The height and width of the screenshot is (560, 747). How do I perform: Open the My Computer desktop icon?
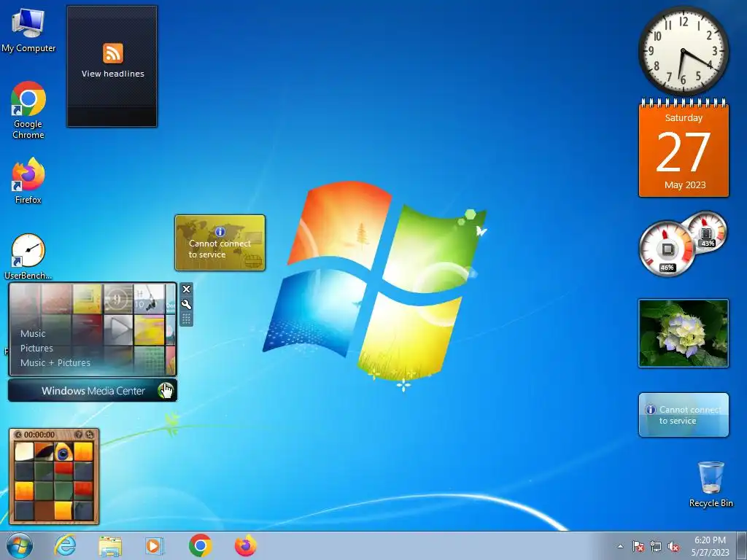28,29
